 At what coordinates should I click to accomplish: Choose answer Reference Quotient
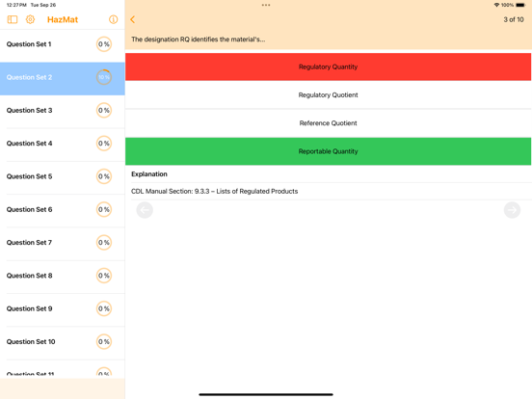(328, 123)
